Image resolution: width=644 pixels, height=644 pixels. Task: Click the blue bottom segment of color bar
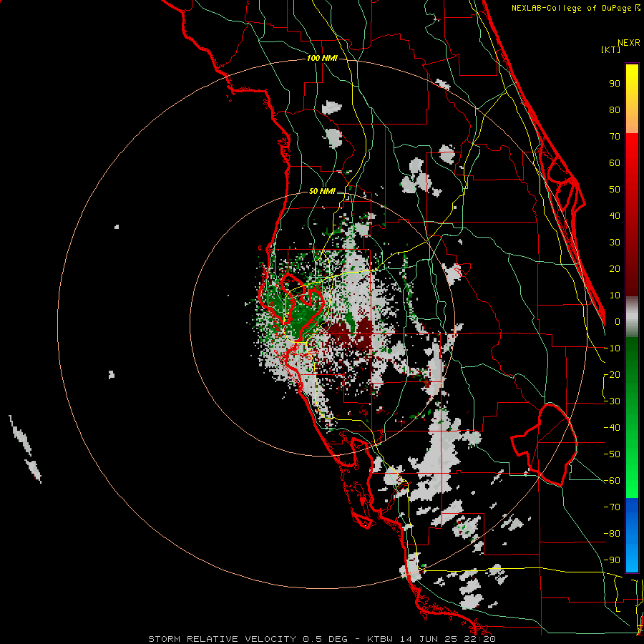(632, 535)
